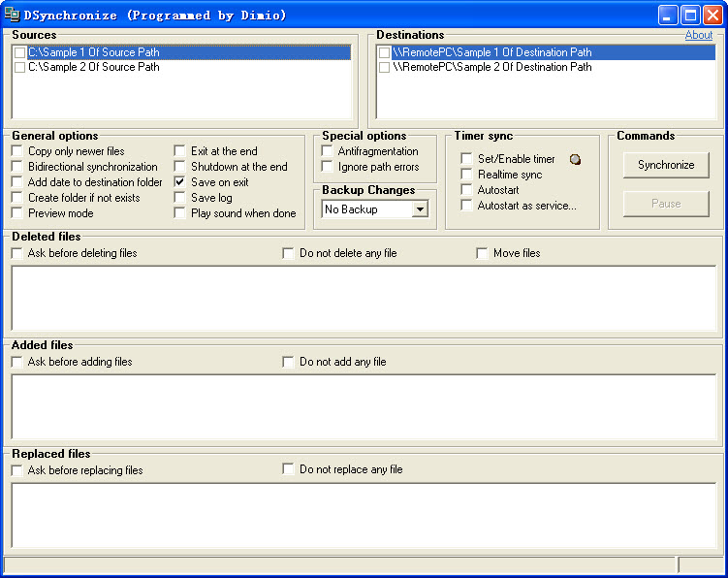This screenshot has height=578, width=728.
Task: Enable Copy only newer files option
Action: 17,151
